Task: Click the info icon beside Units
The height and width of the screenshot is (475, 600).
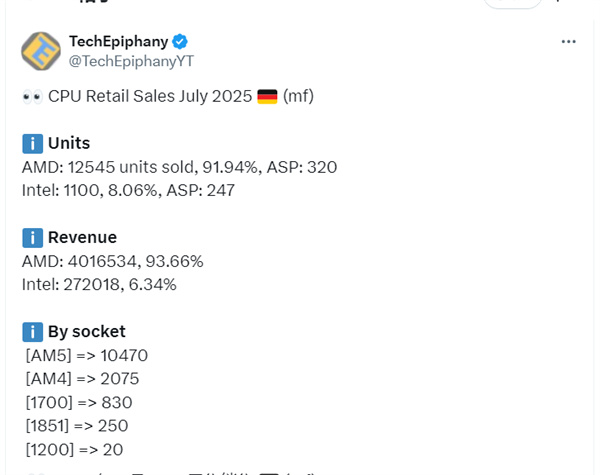Action: click(x=32, y=143)
